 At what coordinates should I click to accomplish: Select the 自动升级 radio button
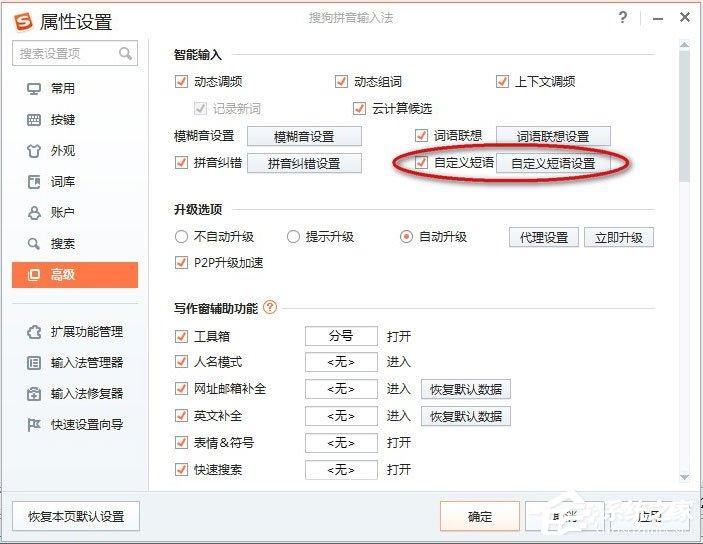pos(406,236)
